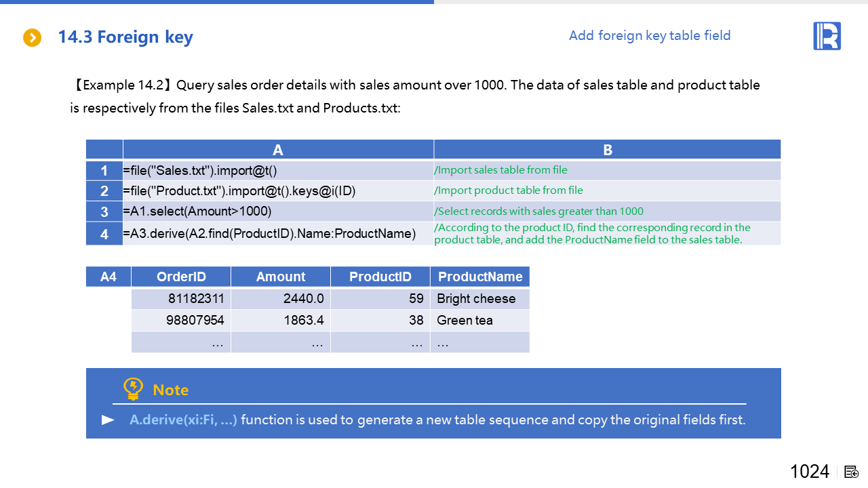Screen dimensions: 868x488
Task: Click the ProductName column header in results
Action: (479, 277)
